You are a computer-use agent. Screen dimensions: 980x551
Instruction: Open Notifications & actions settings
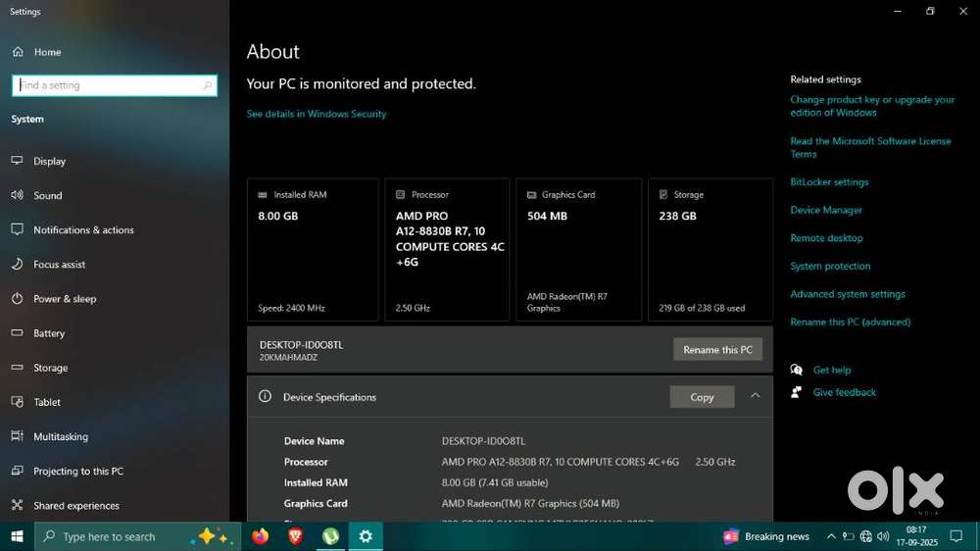pyautogui.click(x=83, y=230)
